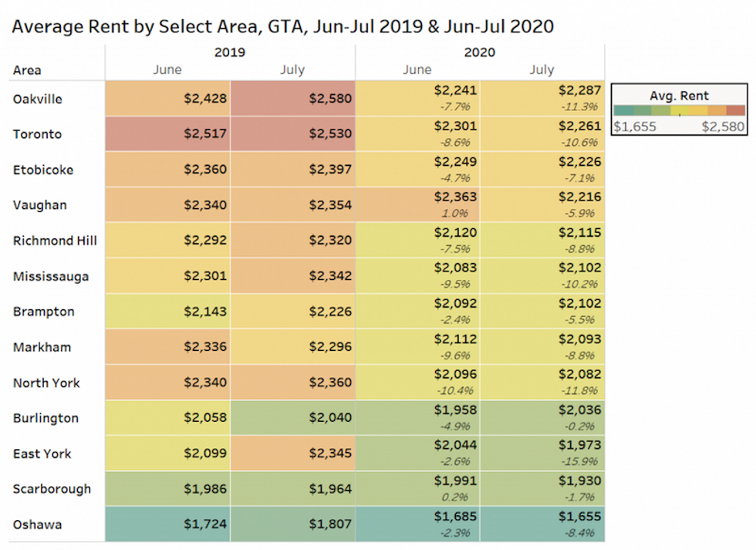
Task: Click the chart title text
Action: click(283, 26)
